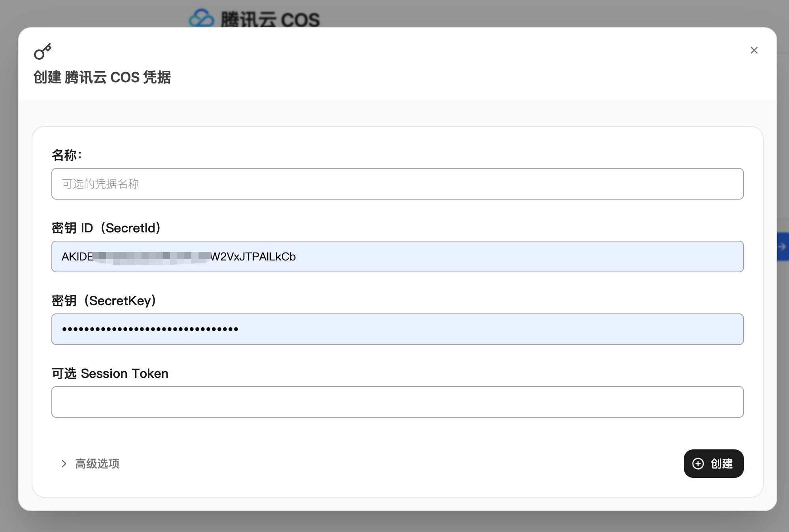Click the key icon in dialog header

[x=43, y=51]
